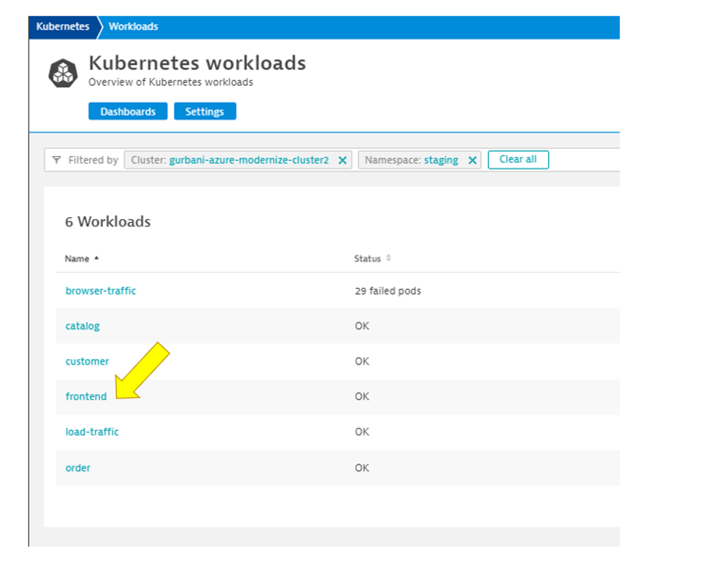Open the order workload link
This screenshot has width=714, height=588.
point(78,468)
